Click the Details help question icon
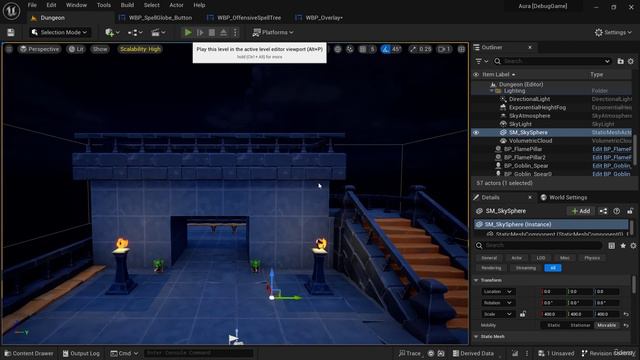Image resolution: width=640 pixels, height=360 pixels. [x=616, y=211]
